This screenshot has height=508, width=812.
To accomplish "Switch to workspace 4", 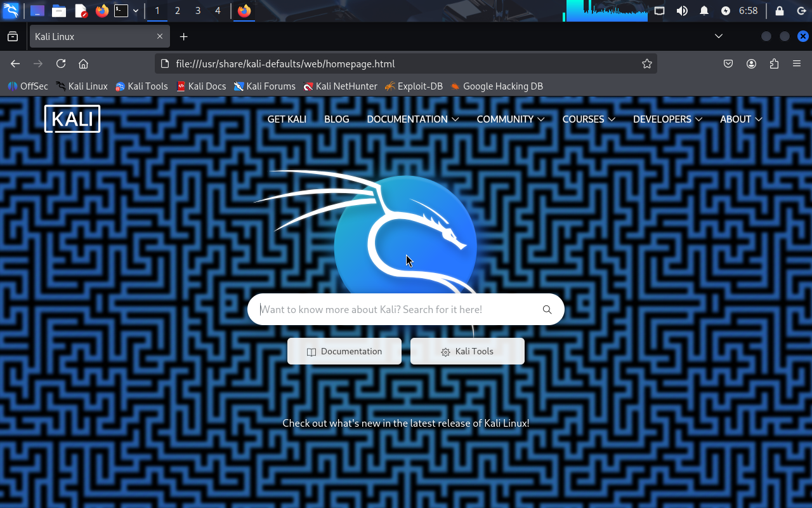I will pyautogui.click(x=218, y=11).
